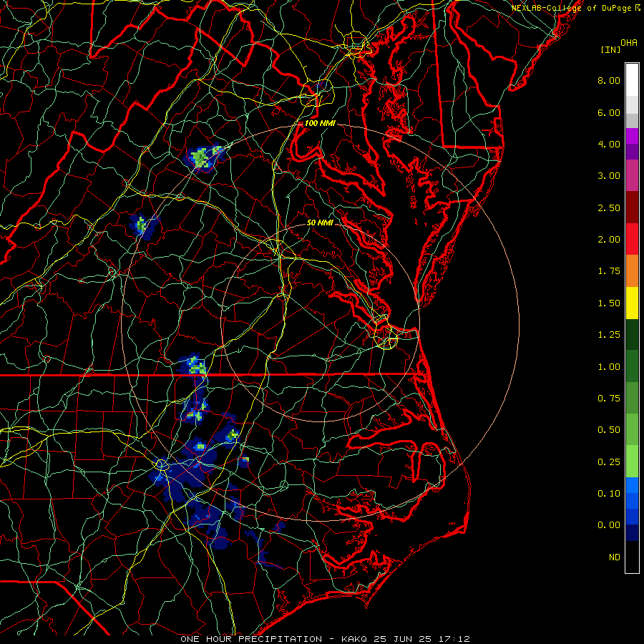644x644 pixels.
Task: Select the 0.25 legend value
Action: tap(609, 462)
